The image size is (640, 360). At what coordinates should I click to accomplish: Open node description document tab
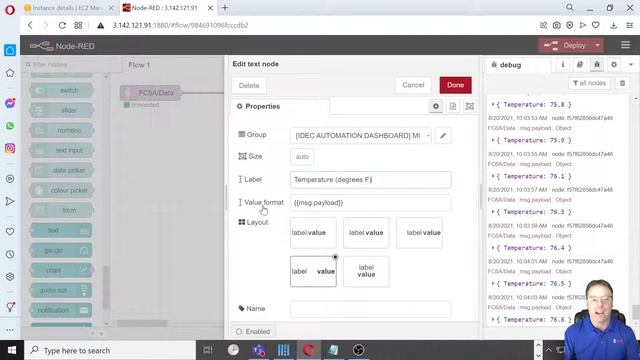[453, 107]
